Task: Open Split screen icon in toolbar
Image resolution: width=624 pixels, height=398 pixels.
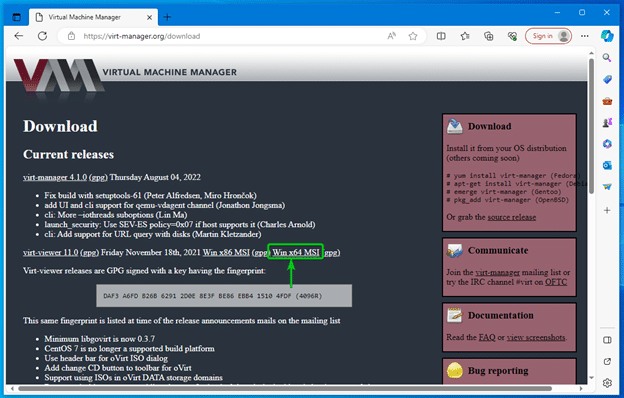Action: (441, 36)
